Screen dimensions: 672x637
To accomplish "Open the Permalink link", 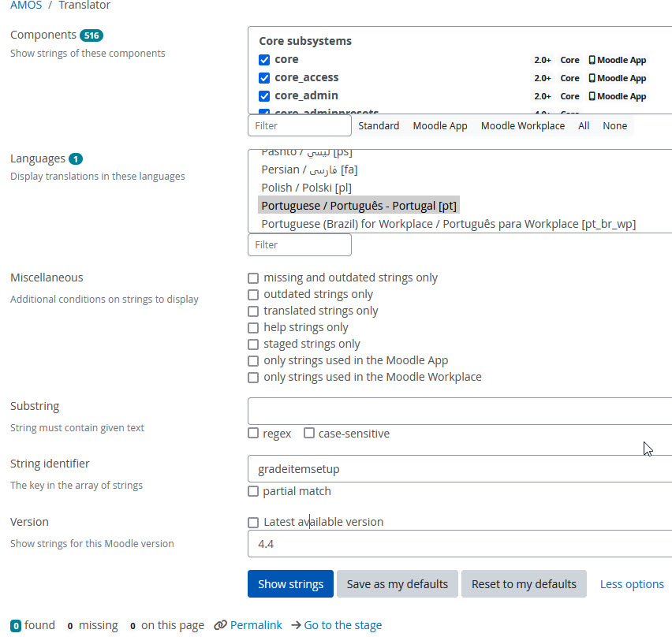I will (256, 625).
